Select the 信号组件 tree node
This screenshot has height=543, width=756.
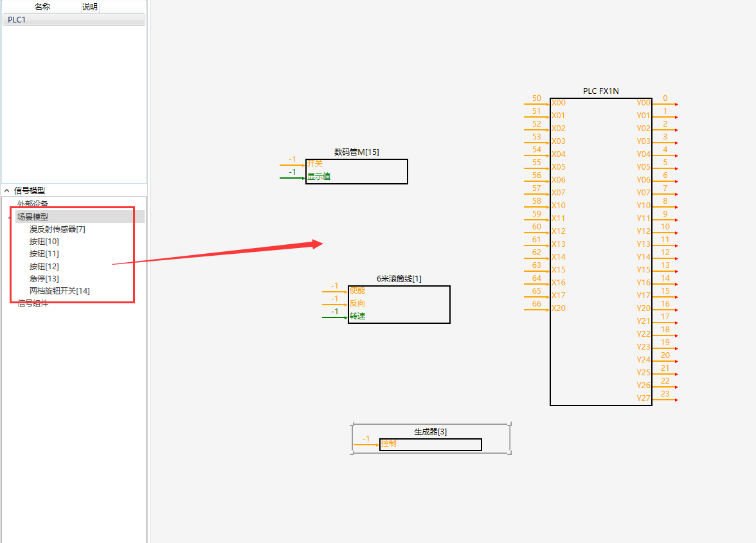click(x=33, y=303)
